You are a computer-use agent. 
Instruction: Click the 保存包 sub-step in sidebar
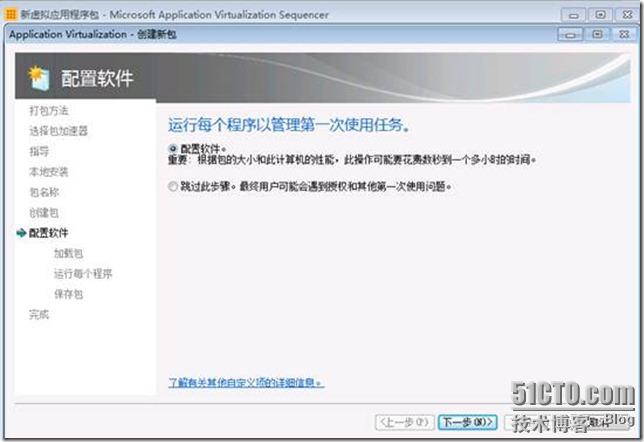[68, 294]
